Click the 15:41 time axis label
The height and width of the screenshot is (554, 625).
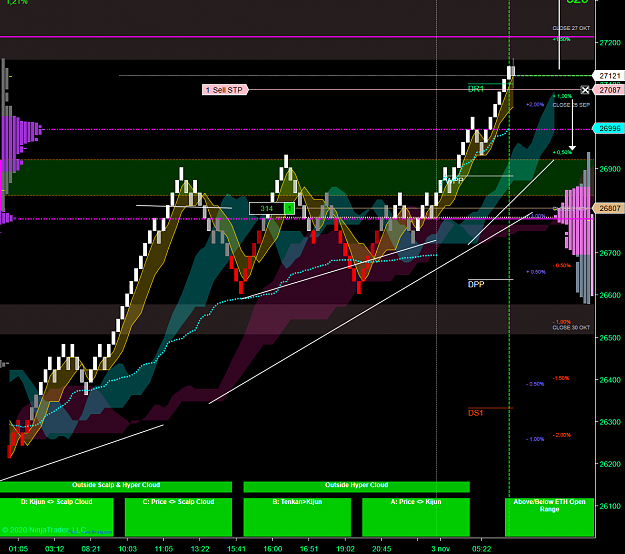pos(236,549)
